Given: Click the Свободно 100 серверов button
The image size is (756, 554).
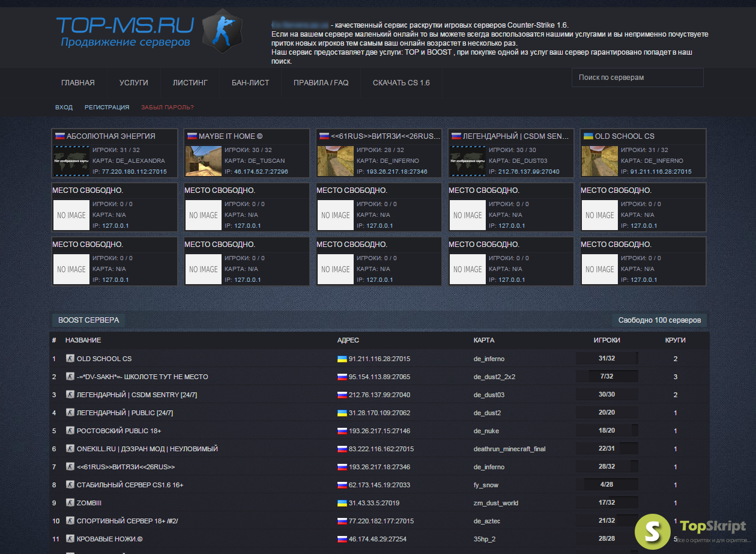Looking at the screenshot, I should pyautogui.click(x=659, y=320).
